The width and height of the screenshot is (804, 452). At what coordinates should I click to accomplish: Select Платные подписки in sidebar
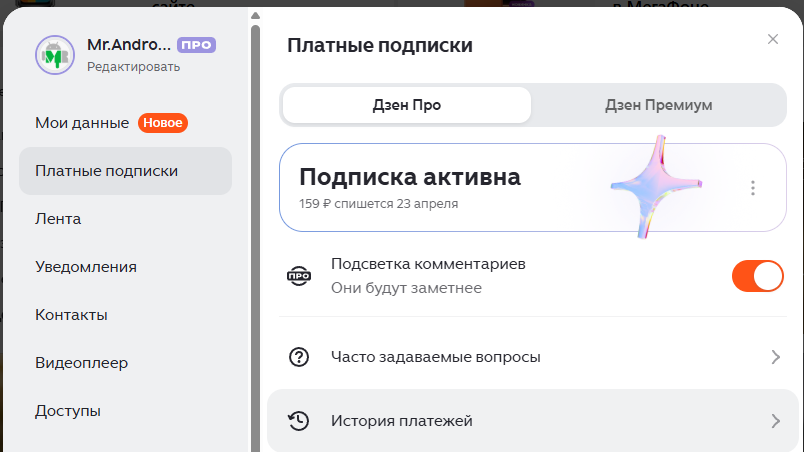point(126,171)
